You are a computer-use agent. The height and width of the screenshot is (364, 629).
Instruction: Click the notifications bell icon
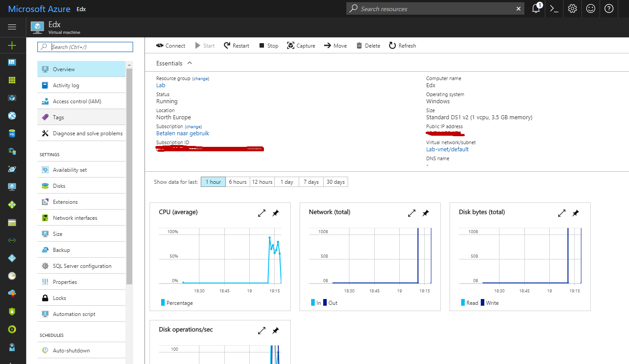click(536, 8)
